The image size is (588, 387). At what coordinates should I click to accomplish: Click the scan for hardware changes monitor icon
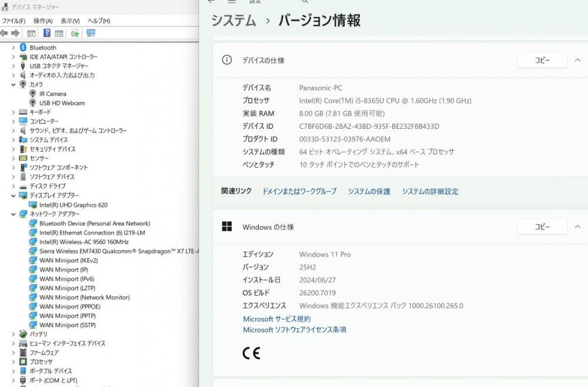click(x=91, y=33)
